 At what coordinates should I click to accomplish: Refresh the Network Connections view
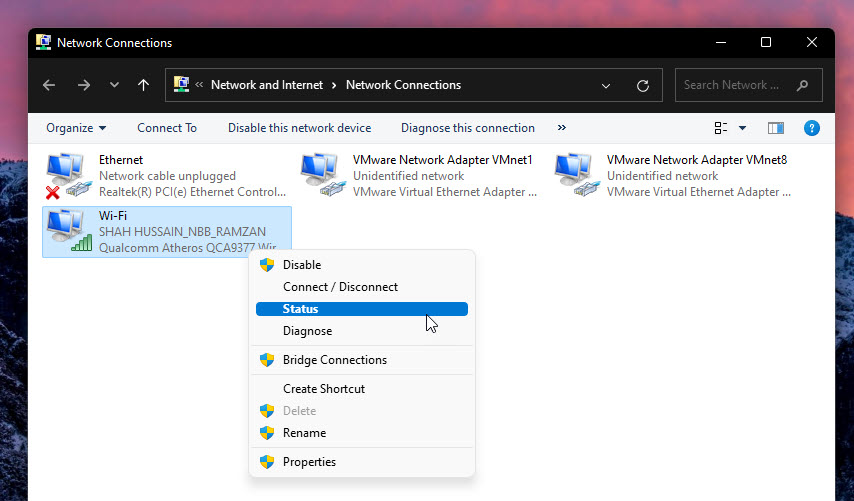click(x=643, y=85)
